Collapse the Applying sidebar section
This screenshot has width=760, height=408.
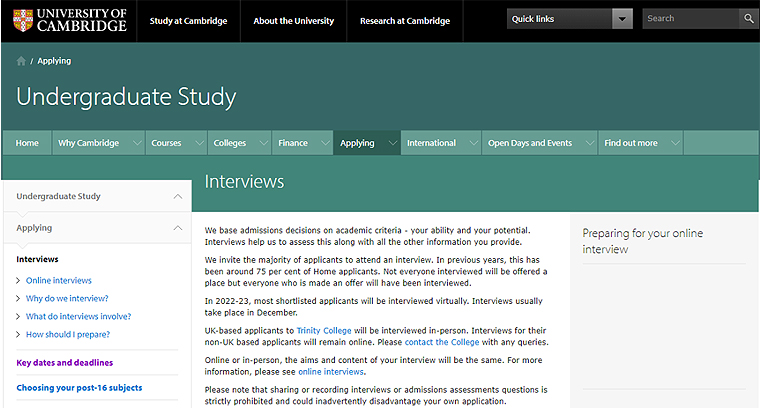click(x=178, y=228)
